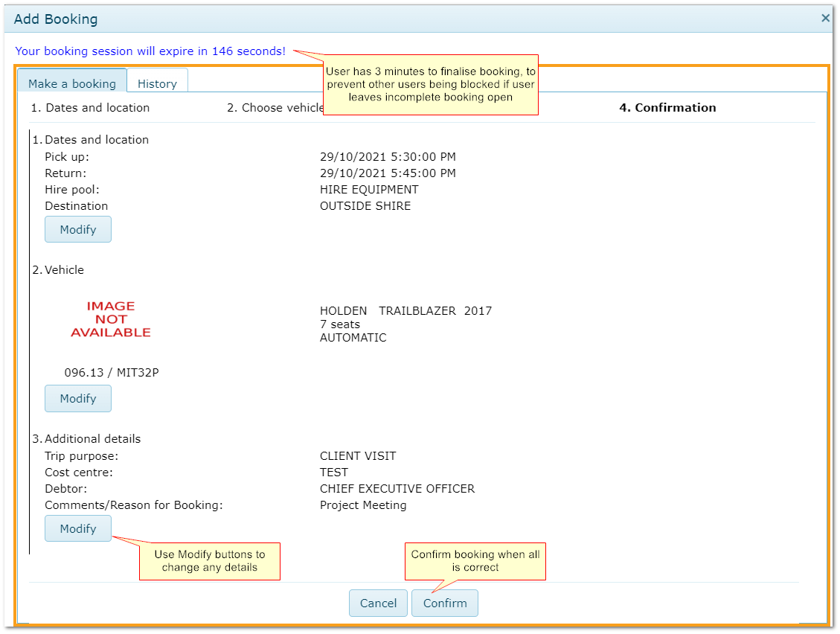
Task: Click the Use Modify buttons callout note
Action: 210,561
